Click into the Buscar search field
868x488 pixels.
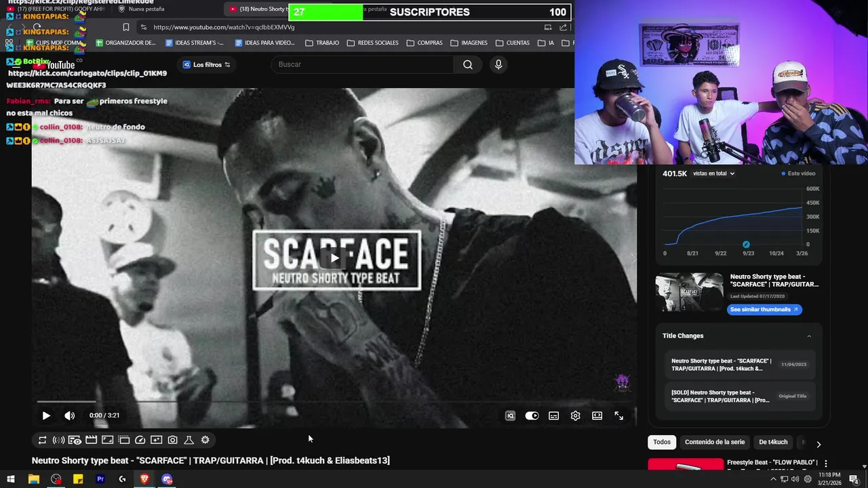click(363, 64)
